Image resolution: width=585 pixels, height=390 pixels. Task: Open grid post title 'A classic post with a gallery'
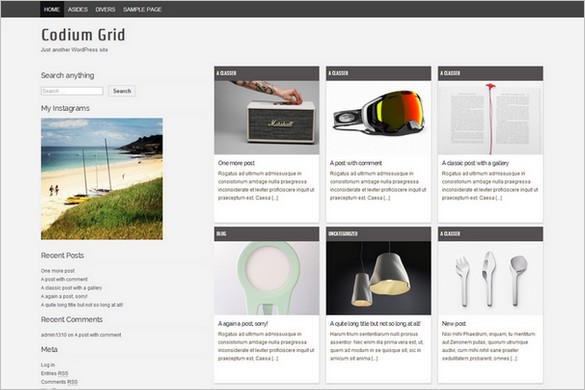pyautogui.click(x=475, y=163)
